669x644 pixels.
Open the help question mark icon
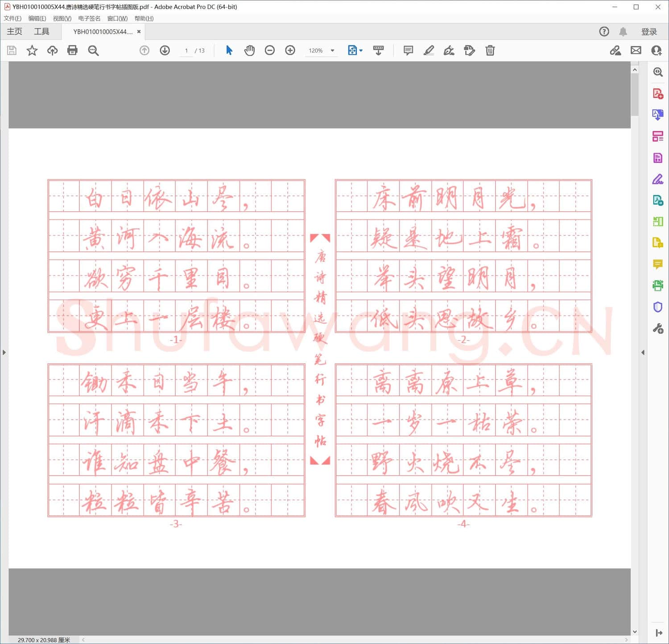(x=604, y=32)
